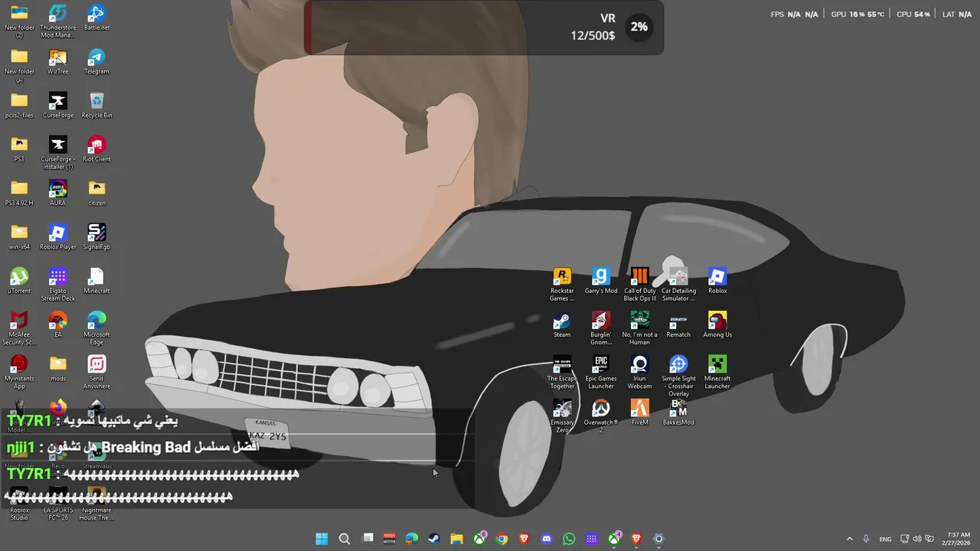The height and width of the screenshot is (551, 980).
Task: Select the Steam desktop shortcut
Action: 562,324
